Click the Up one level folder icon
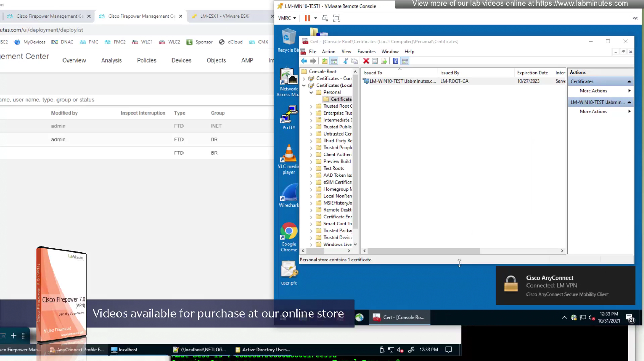The height and width of the screenshot is (361, 644). (x=325, y=61)
